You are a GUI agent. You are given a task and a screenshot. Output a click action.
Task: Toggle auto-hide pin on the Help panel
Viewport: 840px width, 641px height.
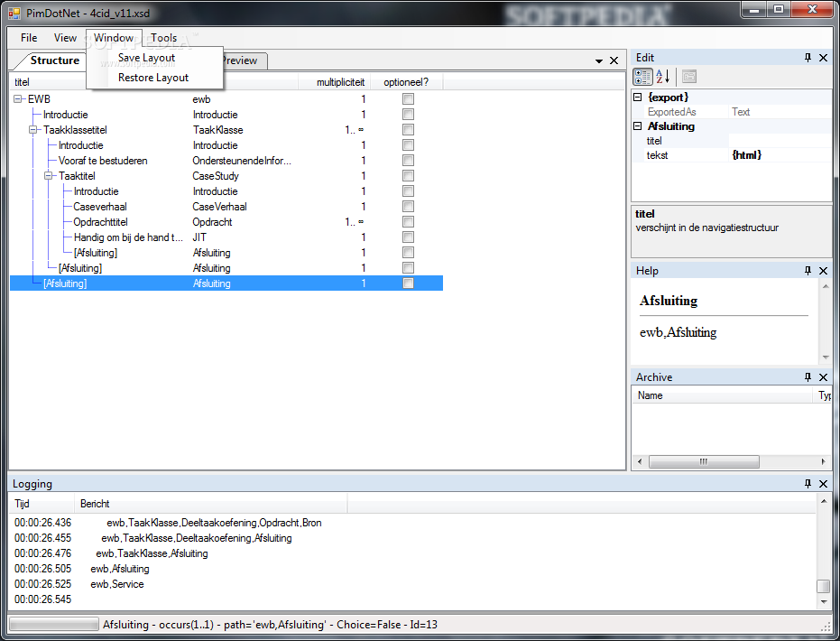pos(808,271)
